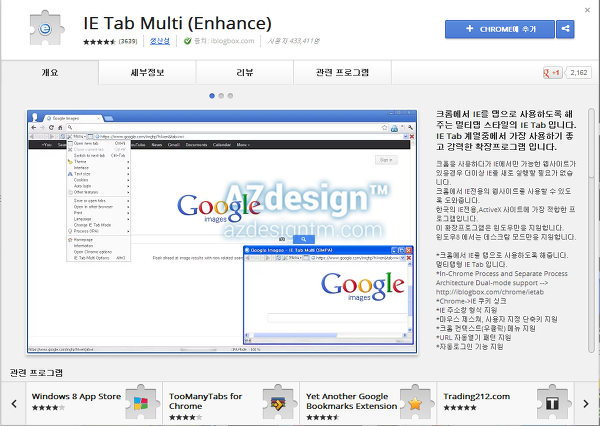Click the main extension screenshot preview

tap(222, 232)
